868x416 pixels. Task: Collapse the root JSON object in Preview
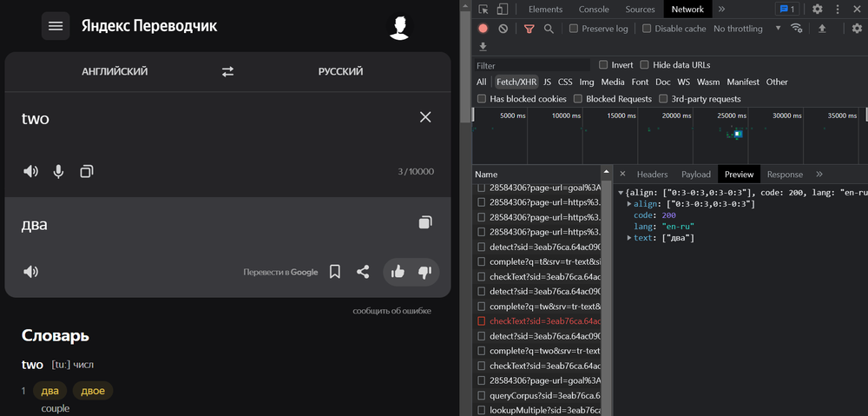621,192
